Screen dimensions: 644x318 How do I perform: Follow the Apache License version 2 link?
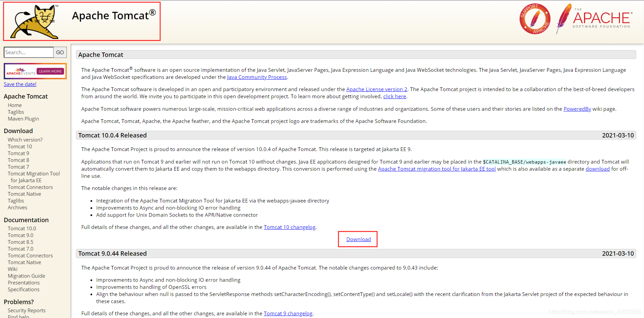377,89
